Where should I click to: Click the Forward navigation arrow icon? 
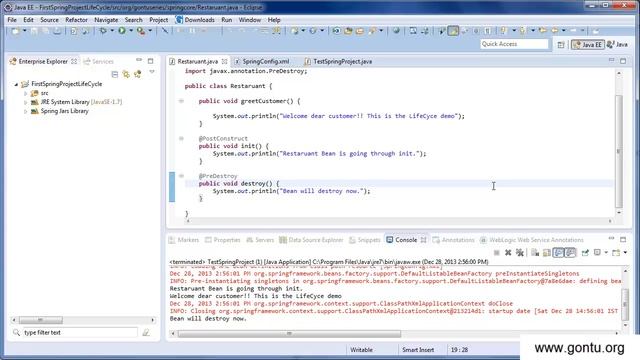coord(573,31)
